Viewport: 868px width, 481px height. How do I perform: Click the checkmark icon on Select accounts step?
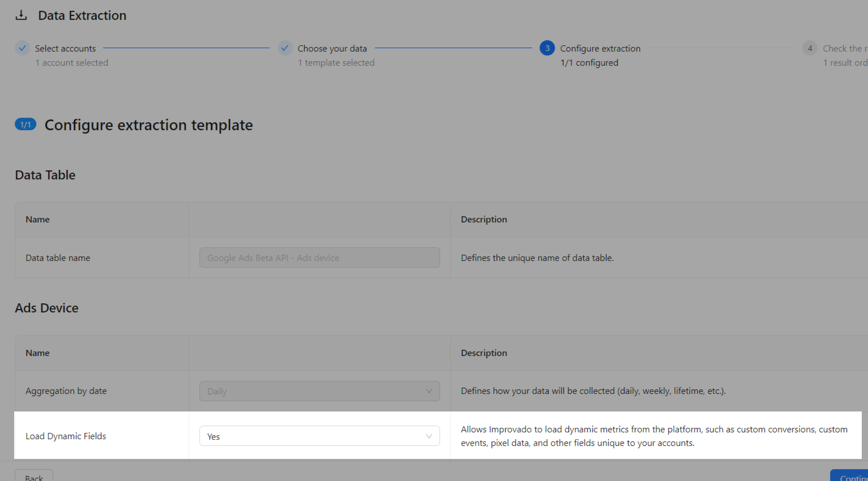(x=22, y=48)
